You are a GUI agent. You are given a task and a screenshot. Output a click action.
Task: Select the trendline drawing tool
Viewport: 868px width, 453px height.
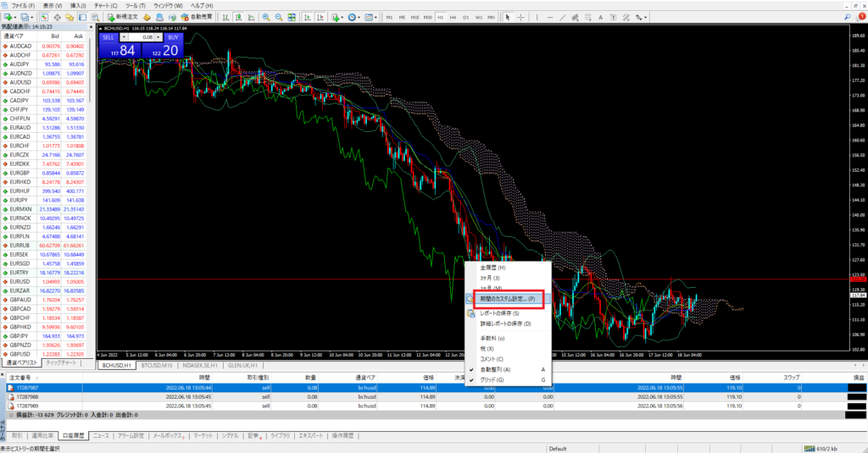[x=563, y=17]
